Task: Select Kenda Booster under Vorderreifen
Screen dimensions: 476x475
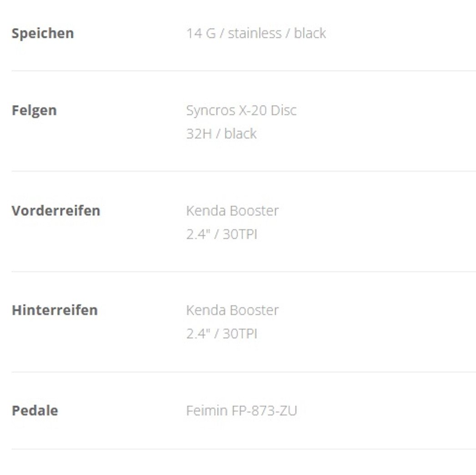Action: pyautogui.click(x=232, y=211)
